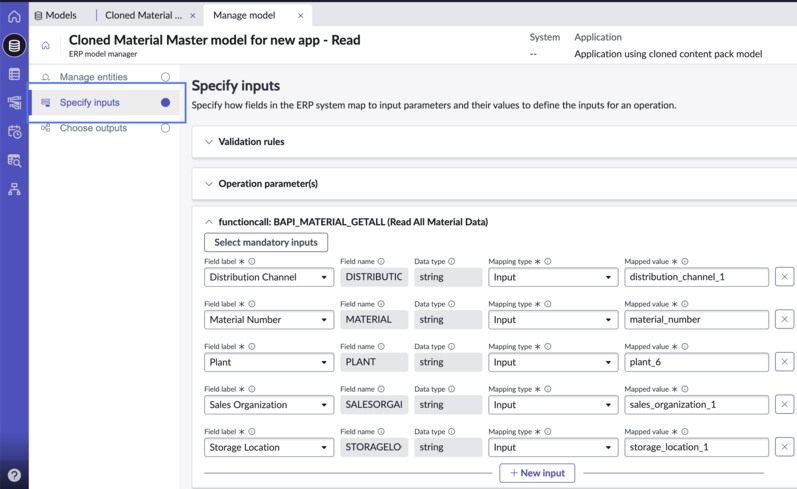Open Mapping type dropdown for Distribution Channel row
This screenshot has height=489, width=797.
pyautogui.click(x=553, y=277)
